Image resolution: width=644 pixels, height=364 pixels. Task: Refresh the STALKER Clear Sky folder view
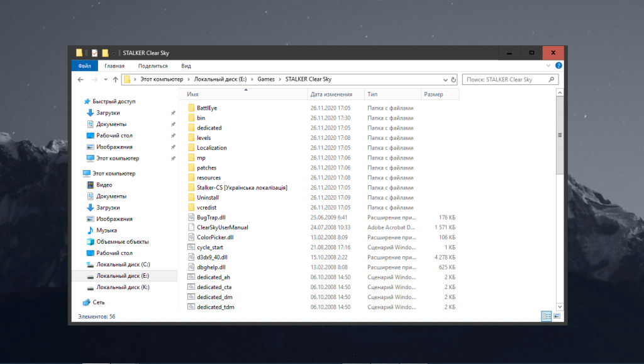pyautogui.click(x=453, y=80)
